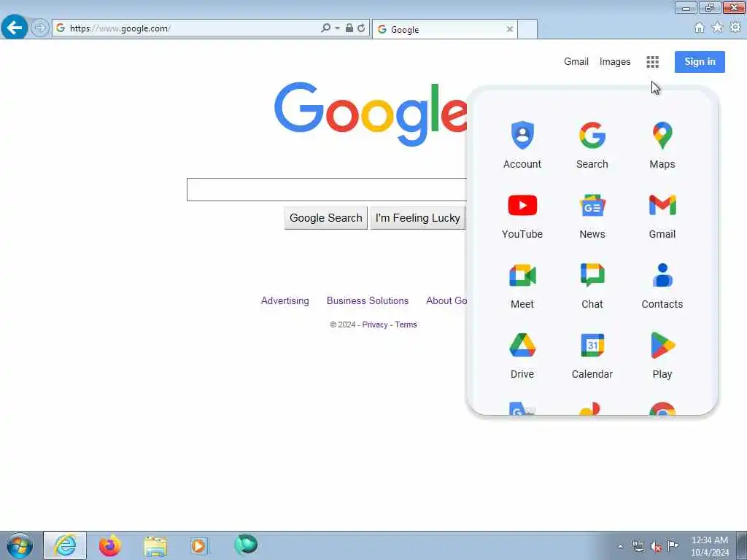Open the About Google footer link
Viewport: 747px width, 560px height.
tap(446, 301)
